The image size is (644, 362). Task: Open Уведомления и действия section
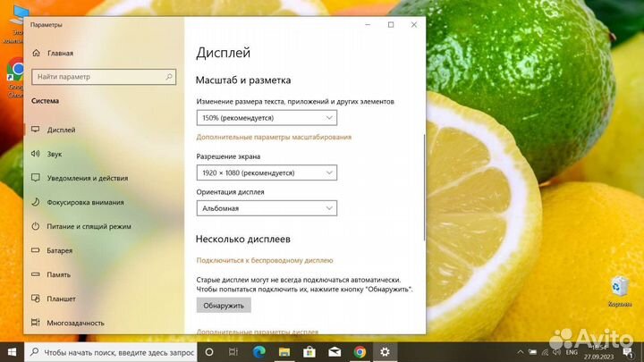coord(80,178)
